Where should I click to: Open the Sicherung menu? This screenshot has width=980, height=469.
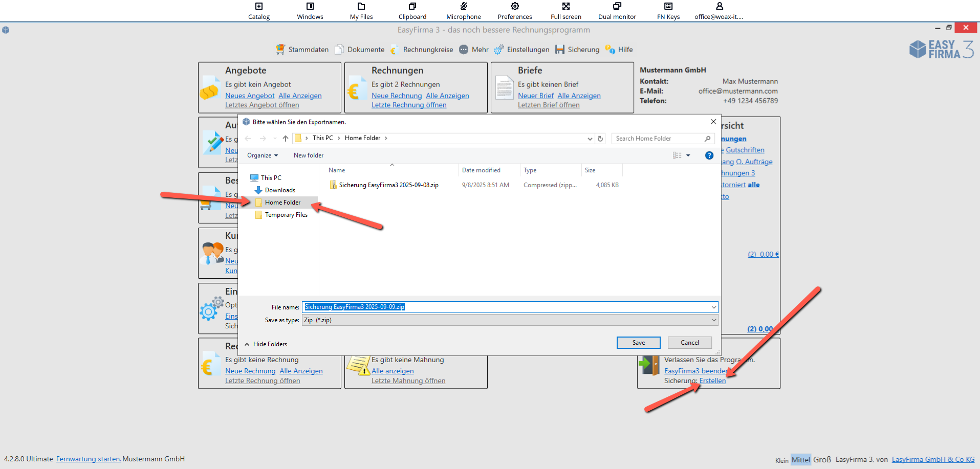point(577,50)
